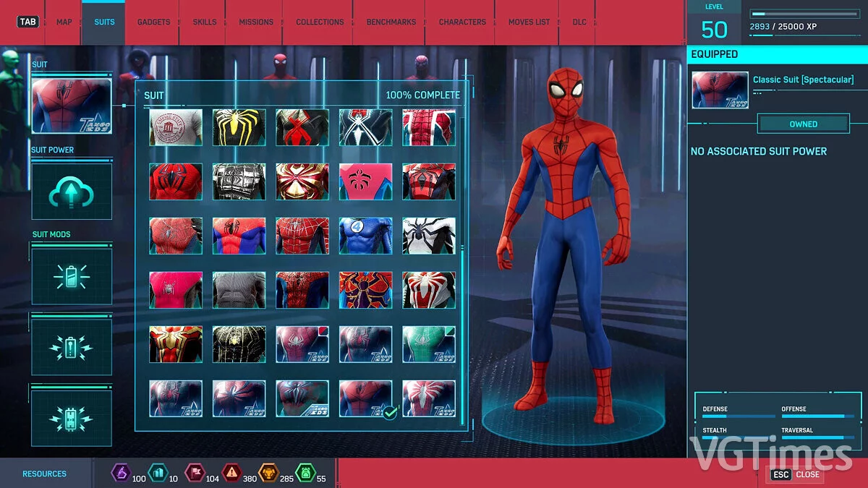Toggle the TAB key indicator

(x=27, y=22)
